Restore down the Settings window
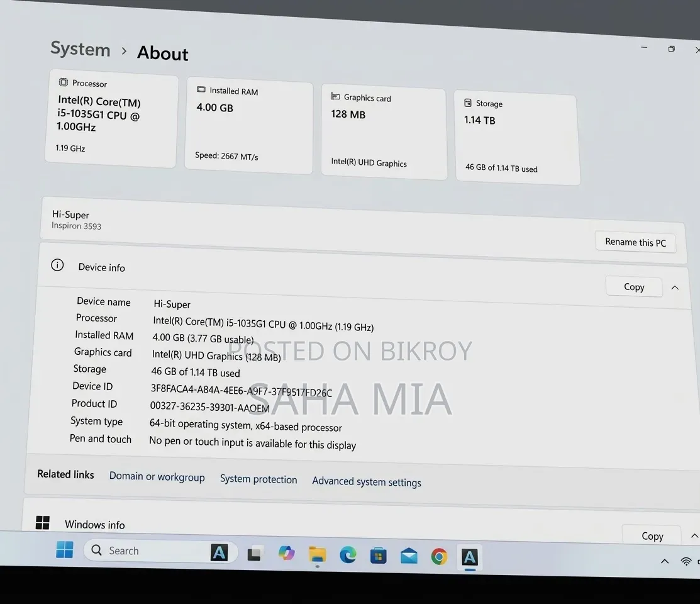The width and height of the screenshot is (700, 604). (x=672, y=48)
